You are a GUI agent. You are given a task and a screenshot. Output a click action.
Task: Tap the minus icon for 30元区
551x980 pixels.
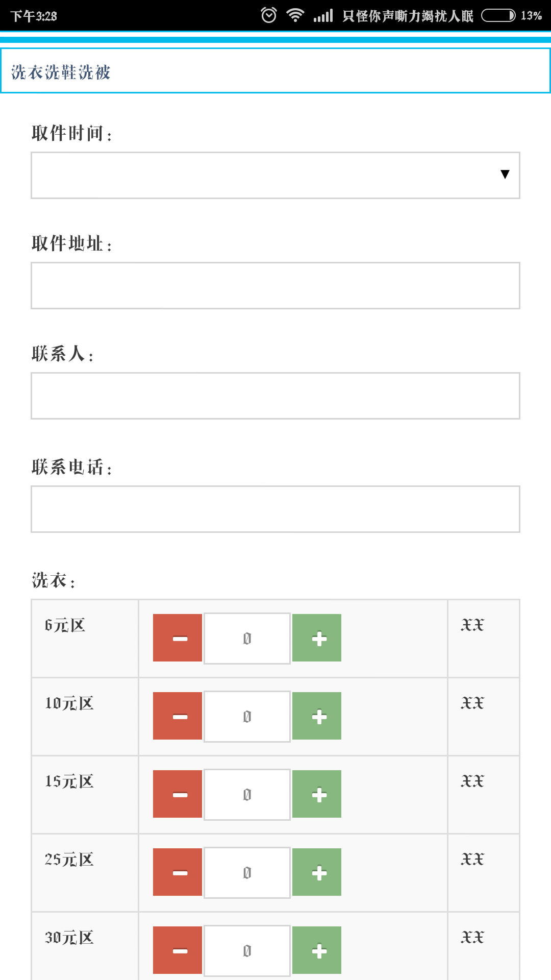(178, 950)
